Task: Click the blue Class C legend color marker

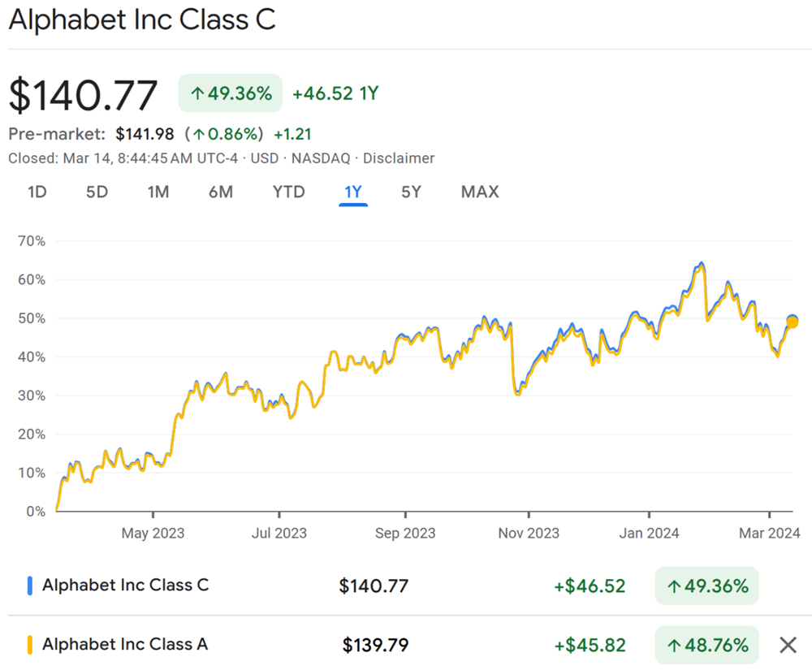Action: pos(29,585)
